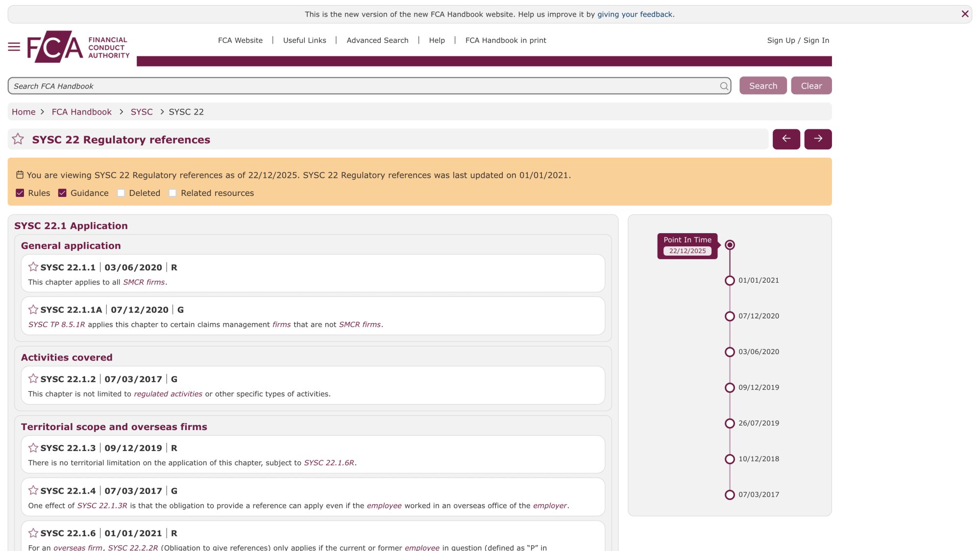Viewport: 980px width, 551px height.
Task: Favorite SYSC 22 Regulatory references via star
Action: tap(18, 139)
